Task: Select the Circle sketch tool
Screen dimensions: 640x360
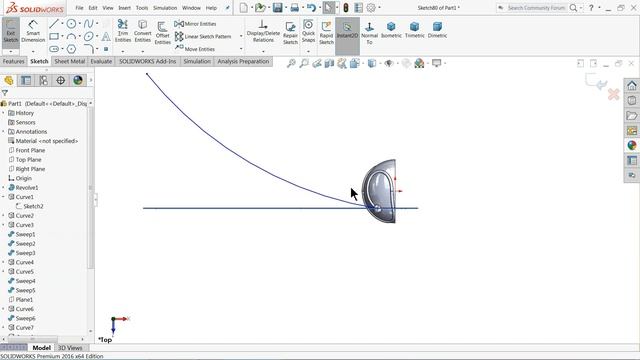Action: click(71, 24)
